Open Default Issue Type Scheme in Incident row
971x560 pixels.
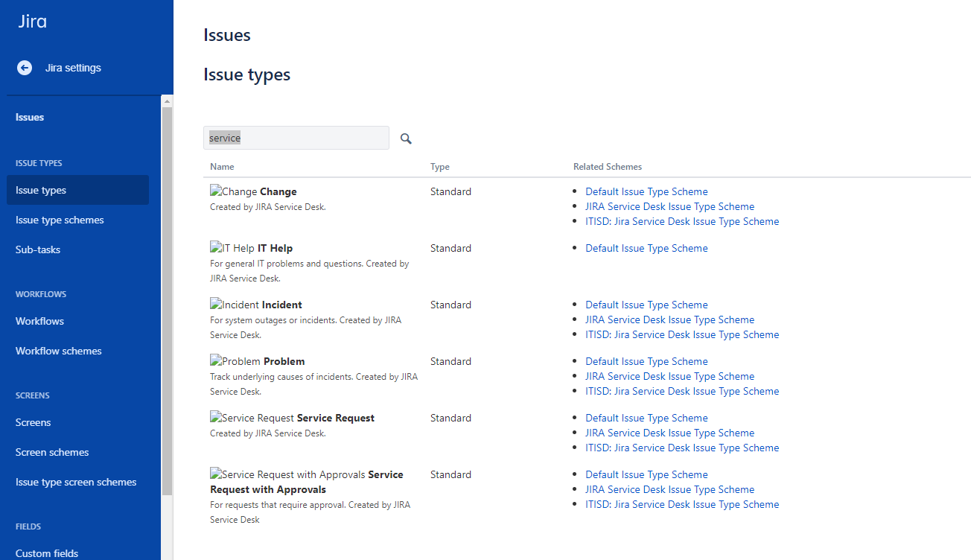pyautogui.click(x=646, y=305)
